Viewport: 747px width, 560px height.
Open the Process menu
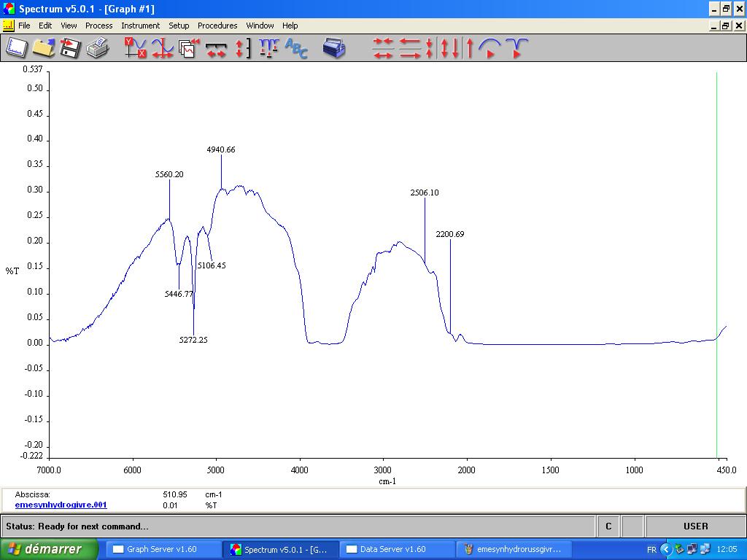(98, 26)
